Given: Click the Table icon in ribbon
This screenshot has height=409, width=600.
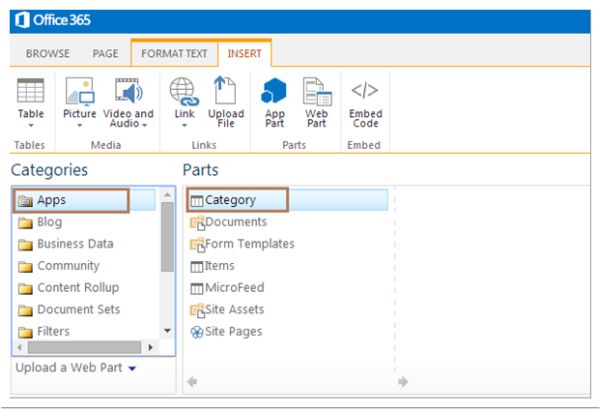Looking at the screenshot, I should point(31,92).
